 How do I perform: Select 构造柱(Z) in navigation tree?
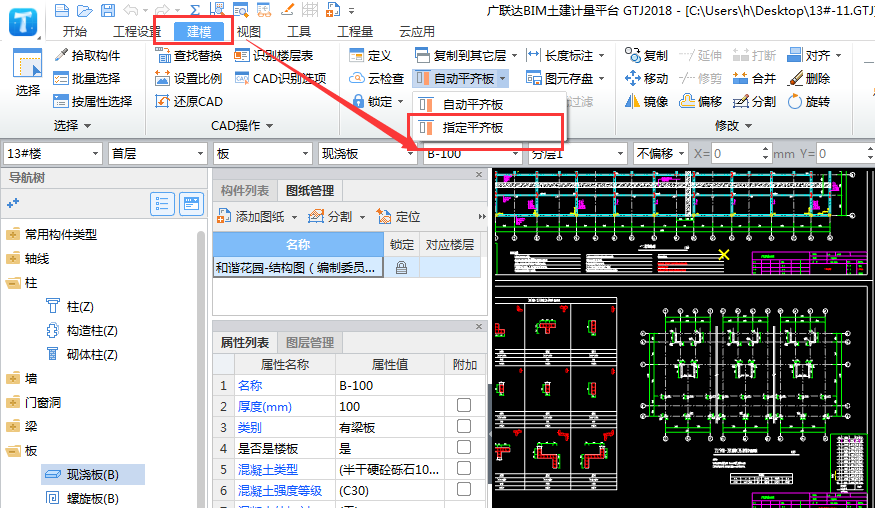tap(82, 331)
